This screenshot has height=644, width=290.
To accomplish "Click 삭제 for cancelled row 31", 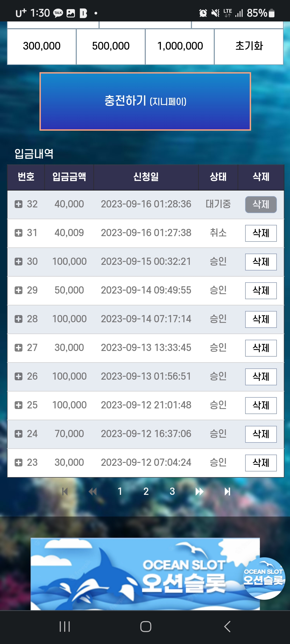I will 261,233.
